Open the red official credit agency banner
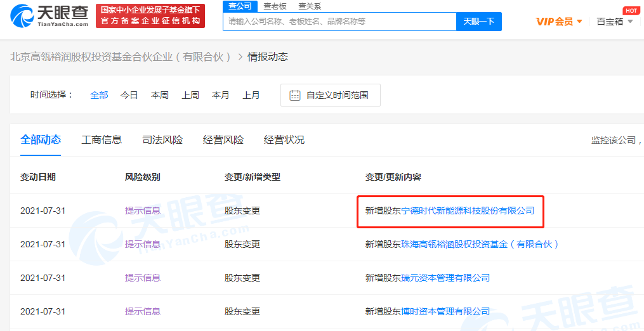 coord(150,16)
